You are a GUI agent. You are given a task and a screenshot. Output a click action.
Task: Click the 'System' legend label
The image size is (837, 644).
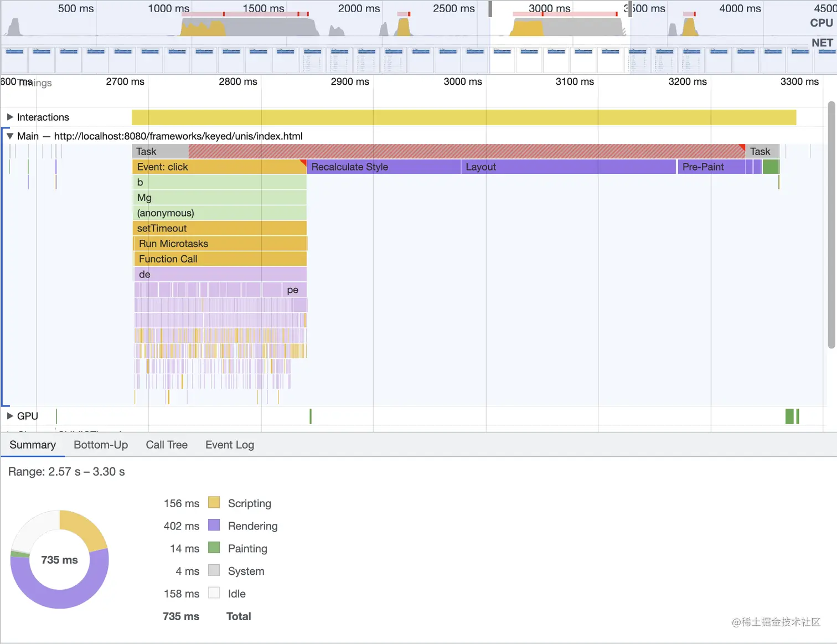click(x=246, y=571)
